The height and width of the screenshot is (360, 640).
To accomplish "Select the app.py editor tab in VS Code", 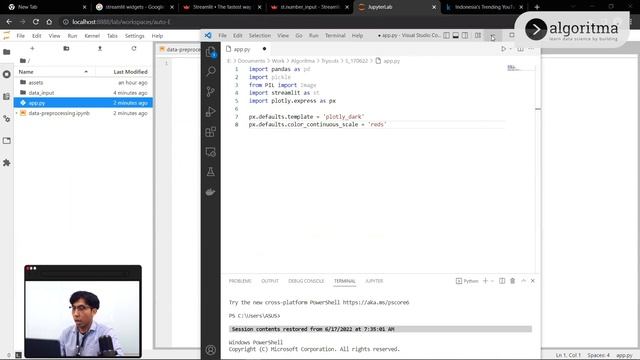I will (x=242, y=49).
